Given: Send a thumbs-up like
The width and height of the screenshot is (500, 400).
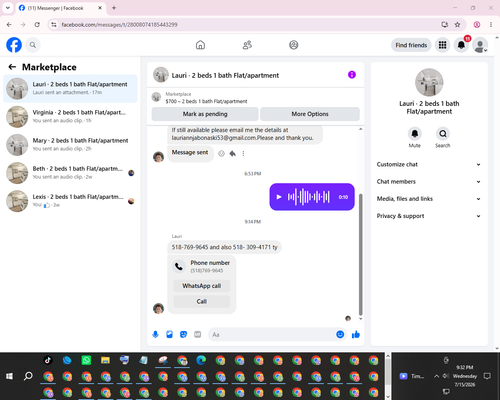Looking at the screenshot, I should [x=356, y=334].
